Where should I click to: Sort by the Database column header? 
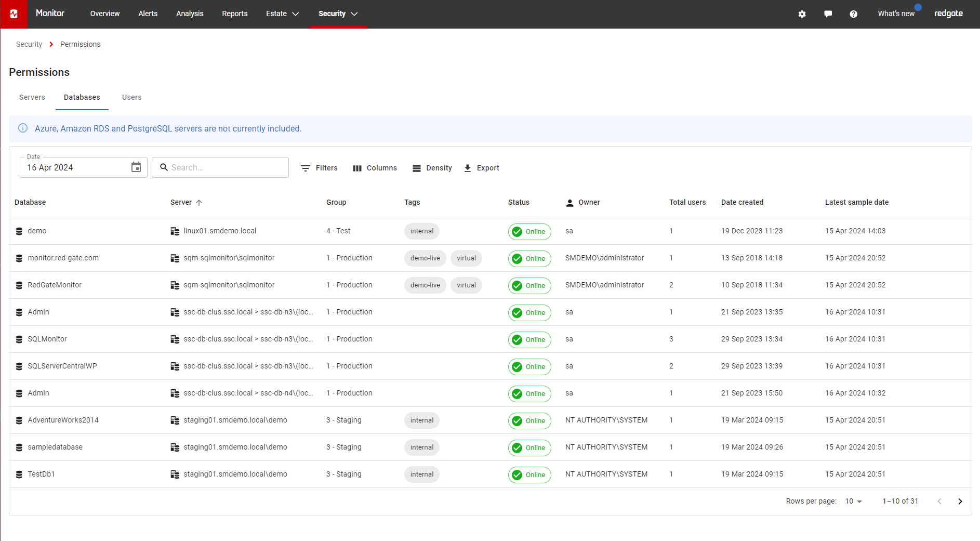point(30,203)
